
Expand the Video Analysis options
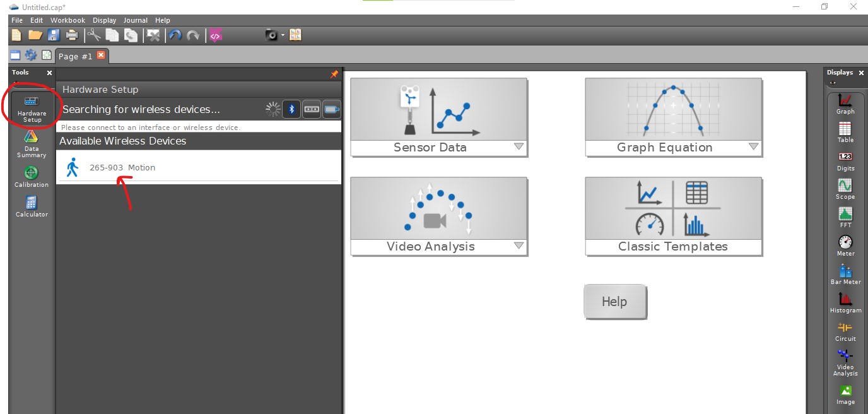click(519, 246)
